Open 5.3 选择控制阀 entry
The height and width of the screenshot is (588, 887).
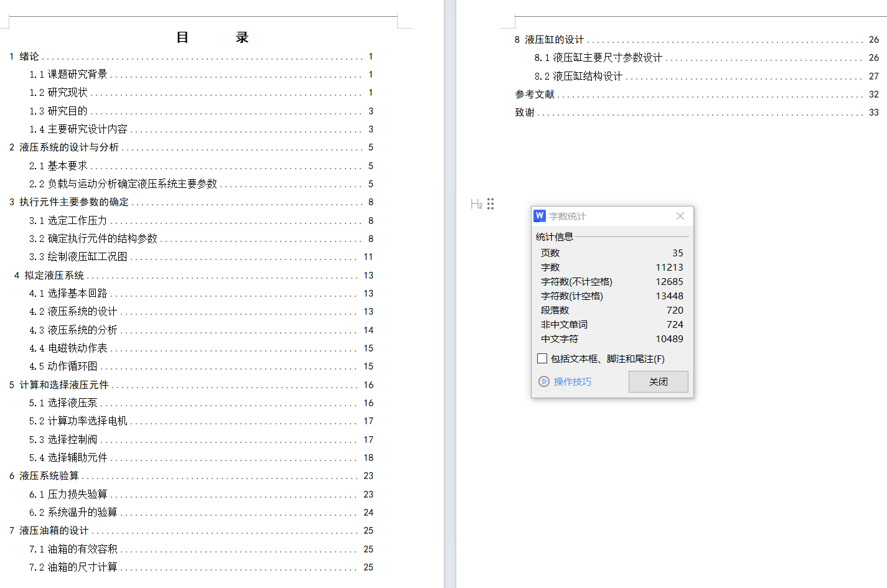(201, 439)
